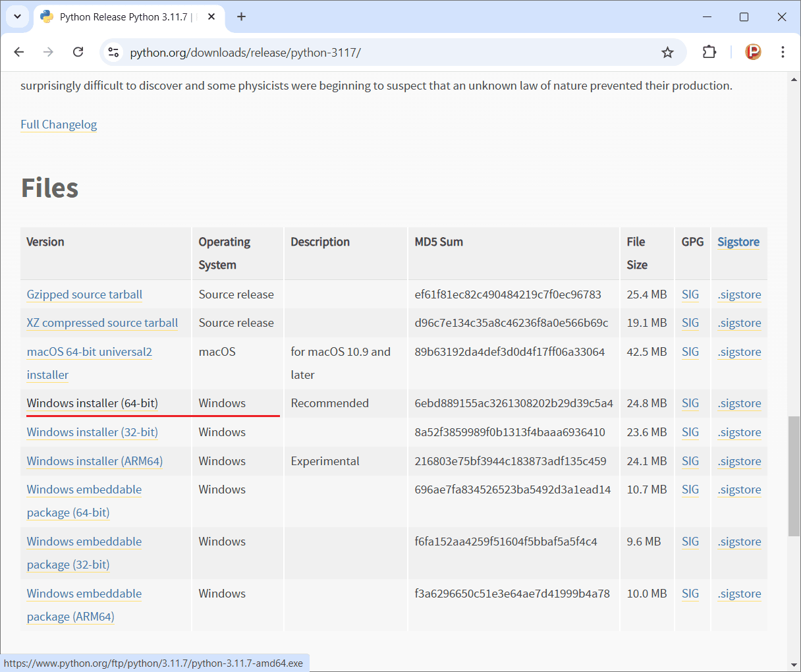
Task: Click MD5 sum 6ebd889155ac3261308202b29d39c5a4
Action: [x=514, y=403]
